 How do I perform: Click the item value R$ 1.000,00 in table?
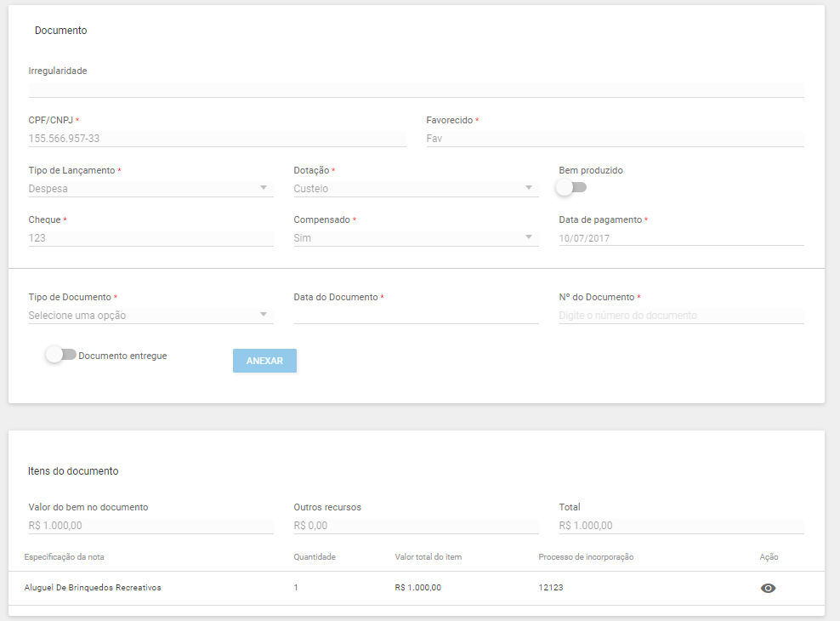[417, 588]
